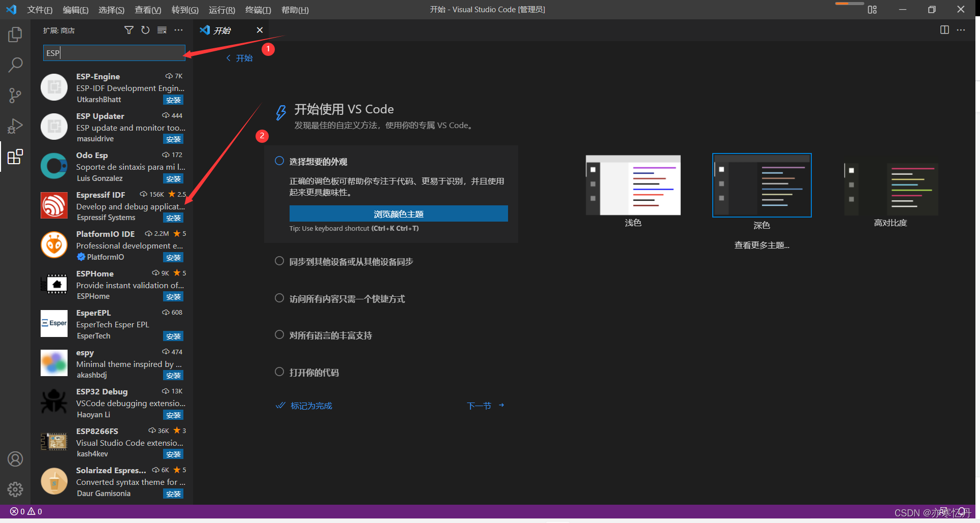Image resolution: width=980 pixels, height=523 pixels.
Task: Close the 开始 tab
Action: point(260,30)
